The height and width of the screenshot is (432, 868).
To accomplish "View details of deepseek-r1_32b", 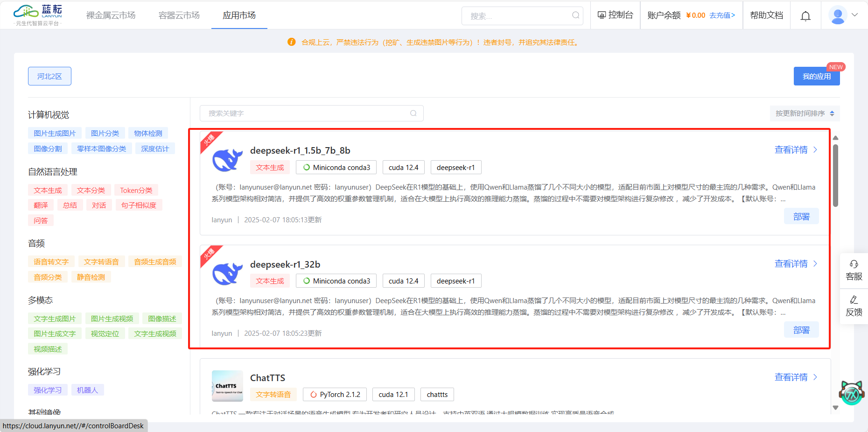I will click(x=796, y=264).
